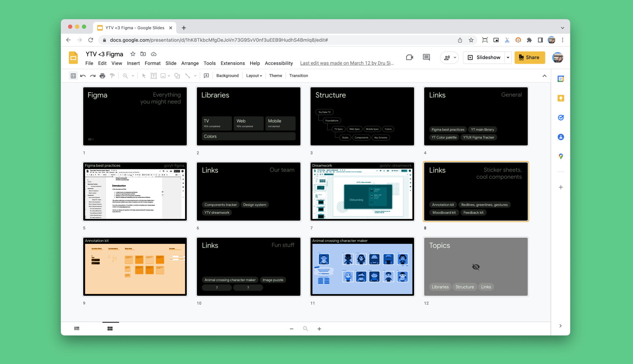The width and height of the screenshot is (633, 364).
Task: Choose the Select cursor tool
Action: [144, 76]
